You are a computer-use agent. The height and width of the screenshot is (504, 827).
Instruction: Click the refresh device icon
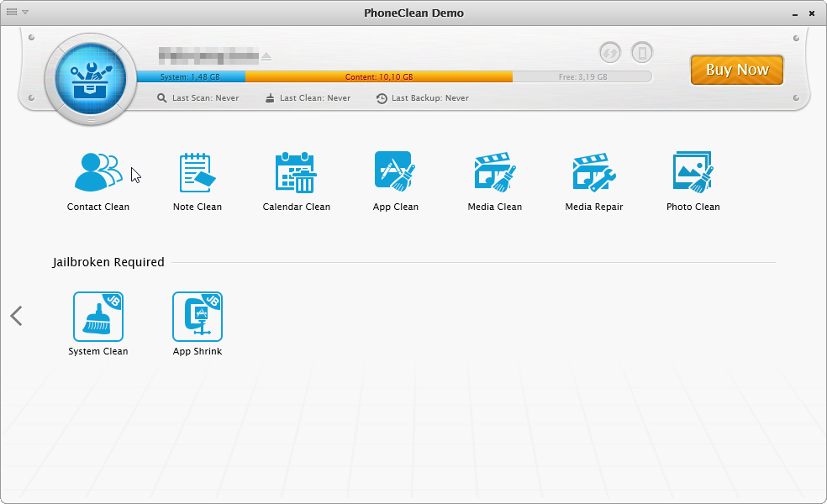click(x=610, y=53)
